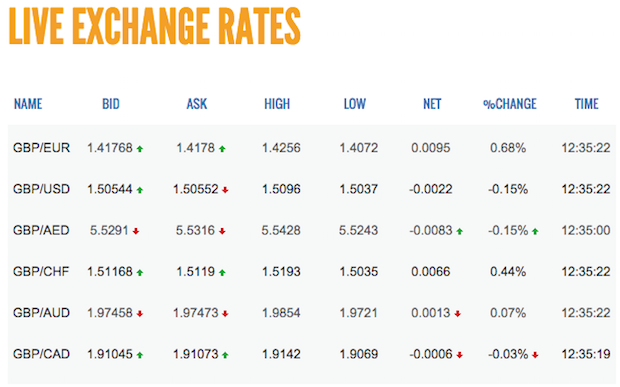Sort by the ASK column header
Image resolution: width=620 pixels, height=387 pixels.
click(197, 104)
